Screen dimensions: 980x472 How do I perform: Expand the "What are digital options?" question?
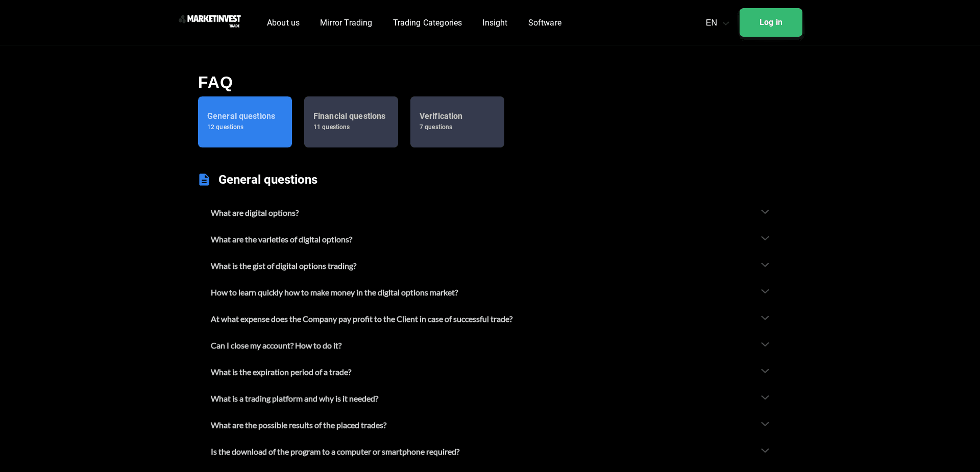(x=765, y=212)
